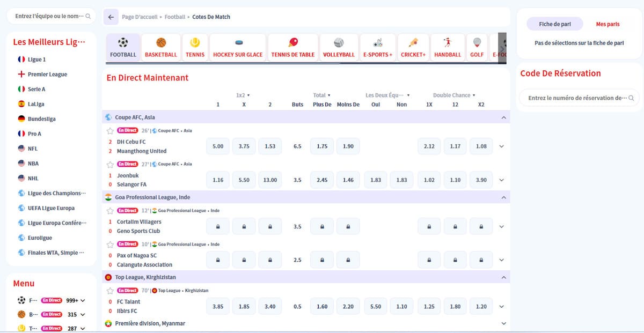The image size is (644, 333).
Task: Star the FC Talant vs Ilbirs match
Action: pos(110,291)
